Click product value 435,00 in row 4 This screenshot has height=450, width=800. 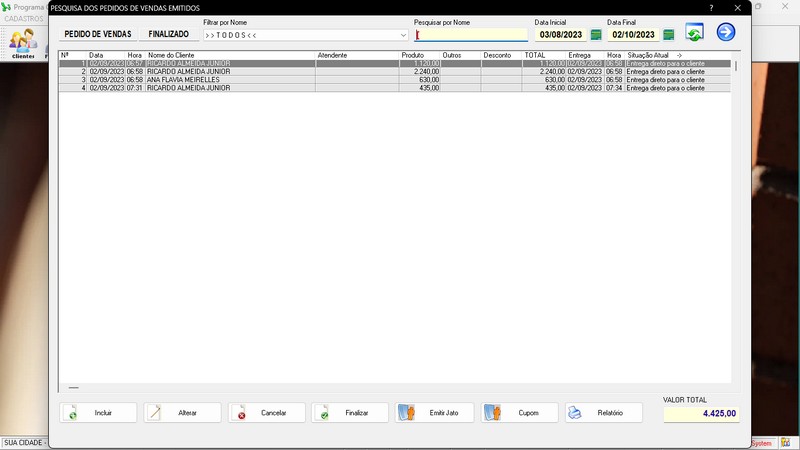pos(429,88)
